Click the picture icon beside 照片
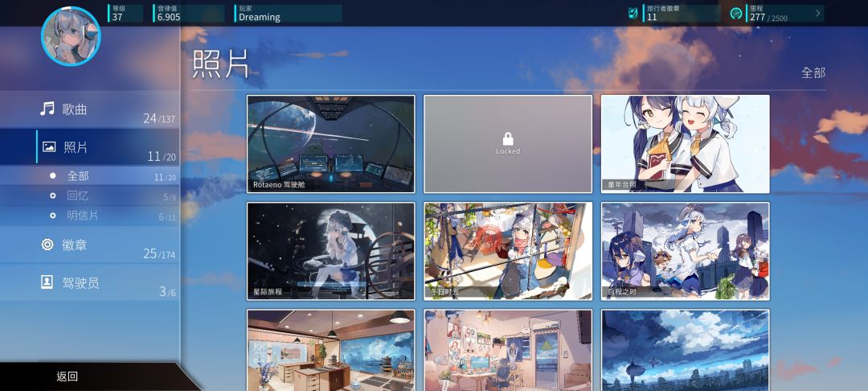 [x=49, y=146]
